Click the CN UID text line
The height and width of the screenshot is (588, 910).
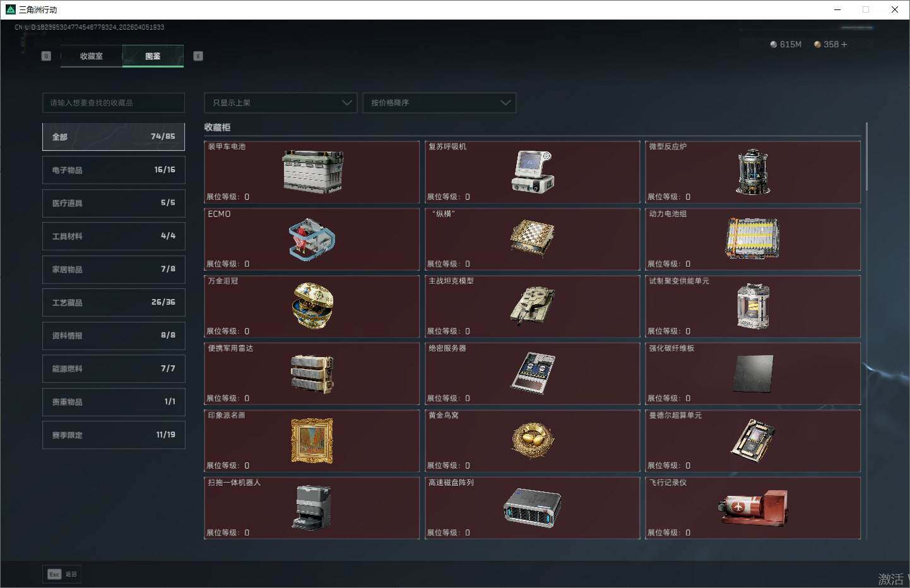89,27
